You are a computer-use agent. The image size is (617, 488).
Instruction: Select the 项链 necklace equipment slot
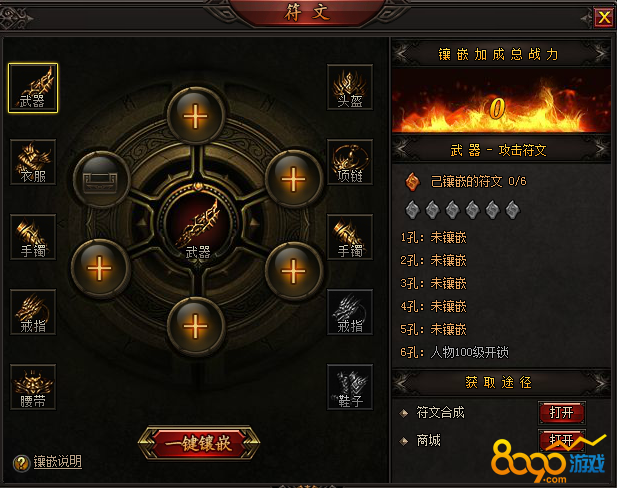coord(350,162)
